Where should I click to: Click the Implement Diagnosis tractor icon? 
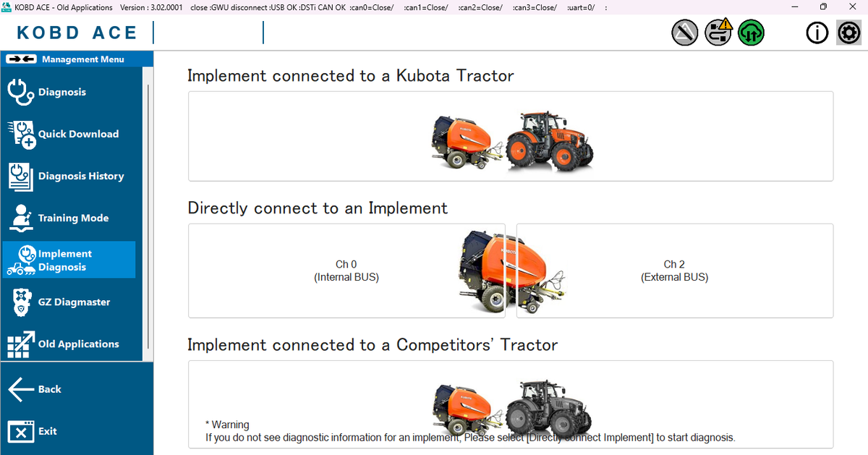pyautogui.click(x=21, y=261)
